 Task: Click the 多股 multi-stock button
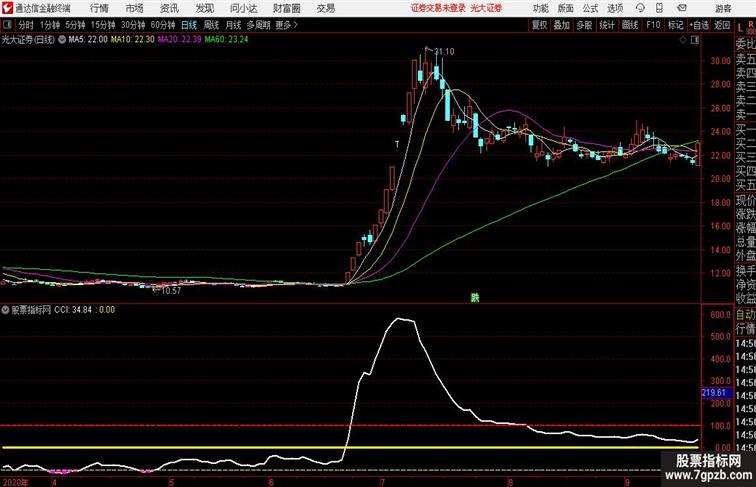(x=584, y=25)
